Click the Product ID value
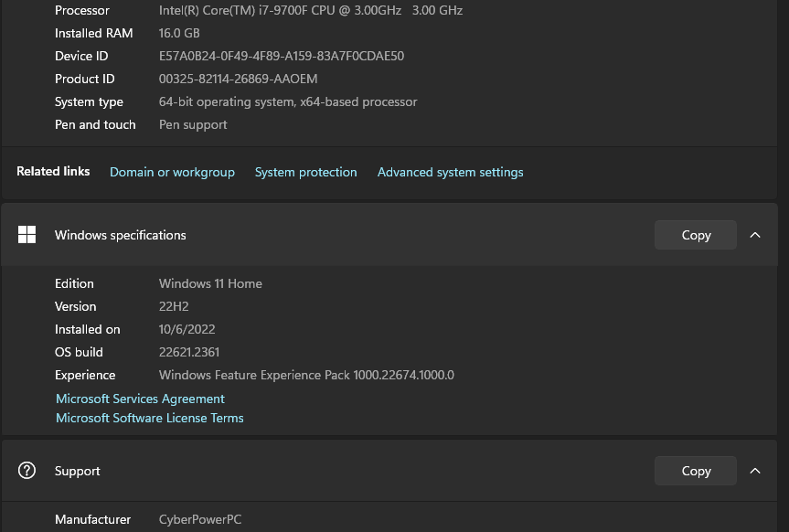 238,79
